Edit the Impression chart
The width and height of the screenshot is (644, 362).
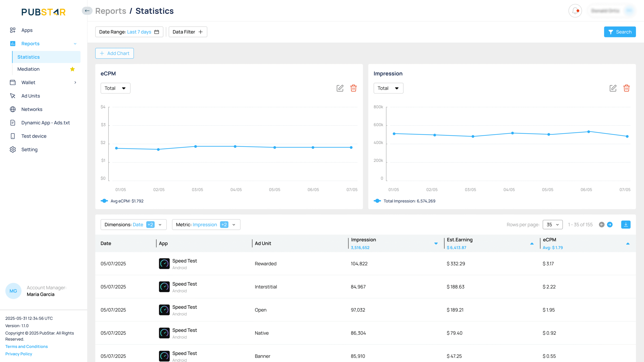613,88
